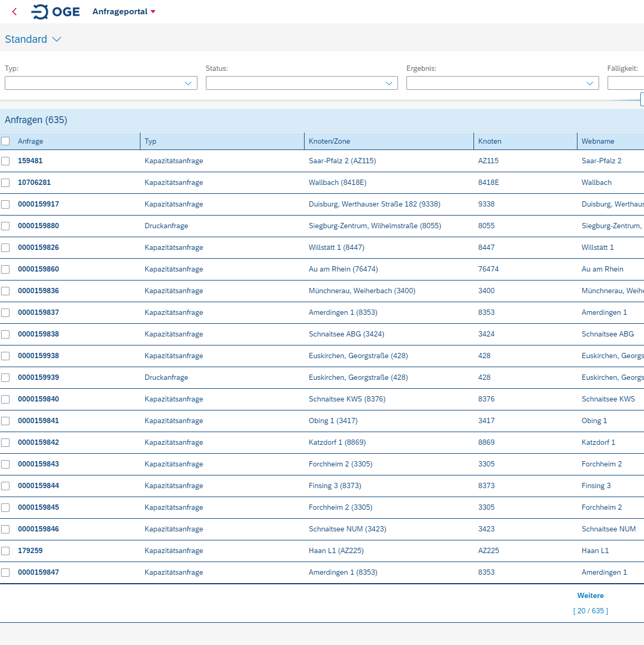Click Webname Schnaitsee KWS
This screenshot has height=645, width=644.
click(608, 399)
